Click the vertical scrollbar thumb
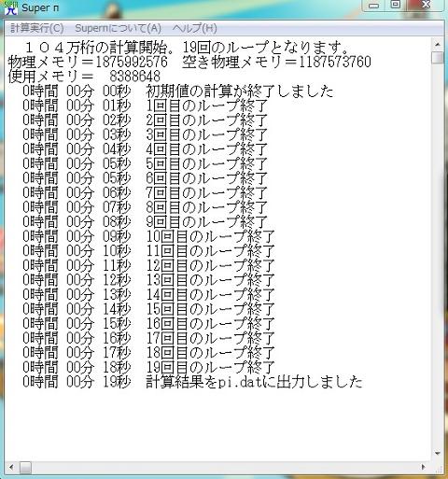This screenshot has height=479, width=448. point(438,58)
